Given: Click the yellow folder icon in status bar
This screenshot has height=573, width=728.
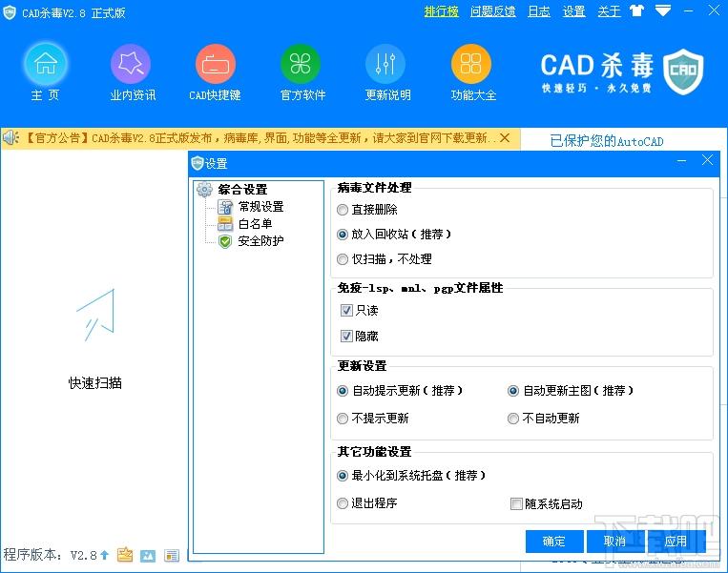Looking at the screenshot, I should [125, 555].
